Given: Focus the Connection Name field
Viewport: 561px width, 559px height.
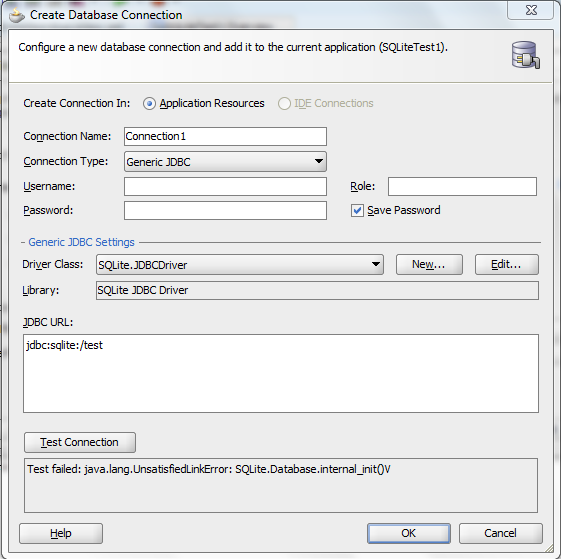Looking at the screenshot, I should [225, 136].
